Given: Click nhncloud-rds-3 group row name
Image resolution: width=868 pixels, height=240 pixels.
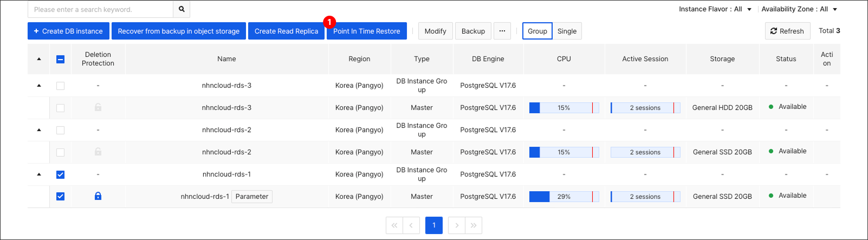Looking at the screenshot, I should (226, 86).
